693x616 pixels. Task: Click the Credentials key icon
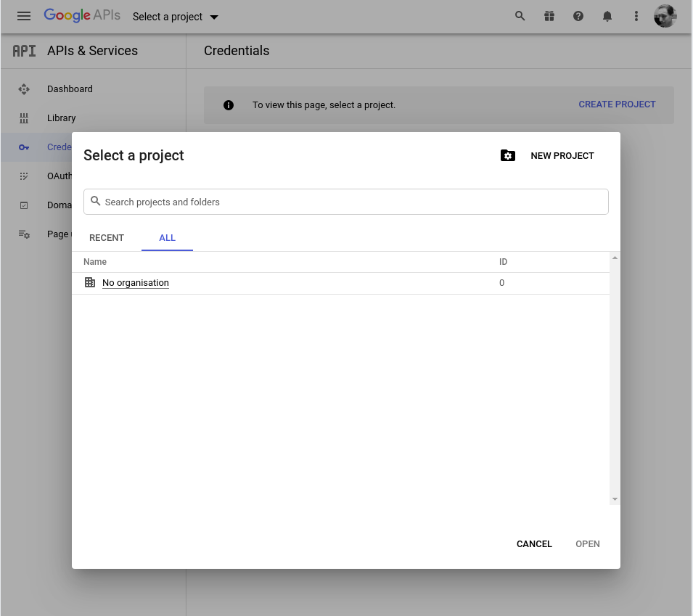click(24, 147)
